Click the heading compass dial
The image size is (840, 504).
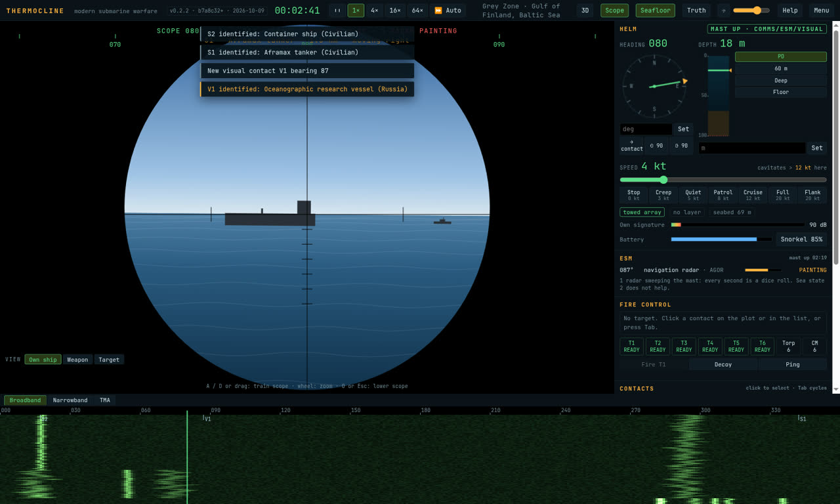(654, 86)
